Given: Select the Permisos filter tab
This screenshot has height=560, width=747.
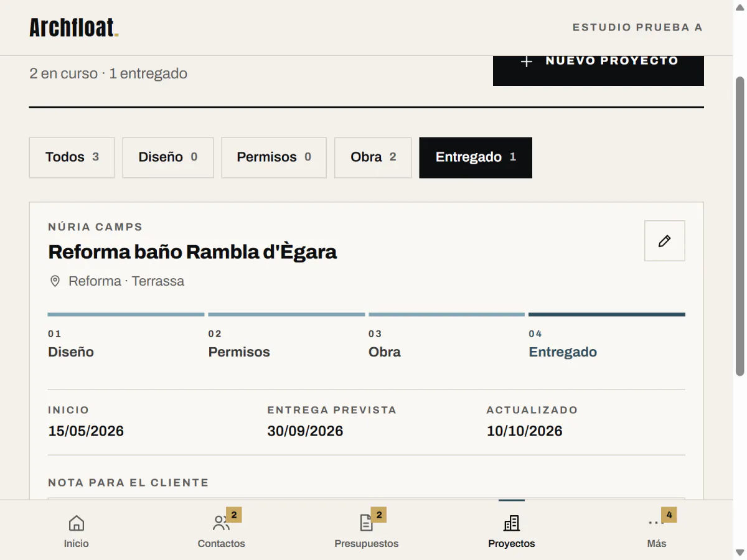Looking at the screenshot, I should [x=274, y=157].
